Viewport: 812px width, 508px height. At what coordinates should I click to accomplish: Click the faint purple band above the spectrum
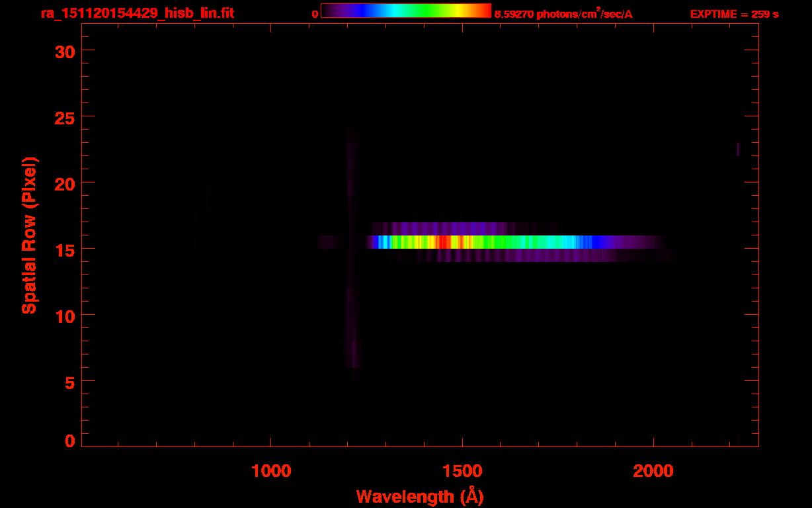450,227
